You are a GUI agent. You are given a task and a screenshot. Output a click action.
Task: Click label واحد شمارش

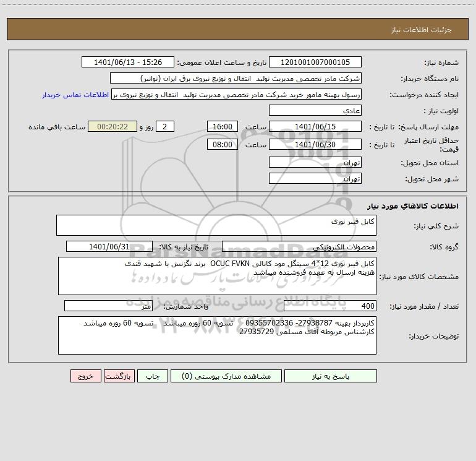click(x=186, y=307)
